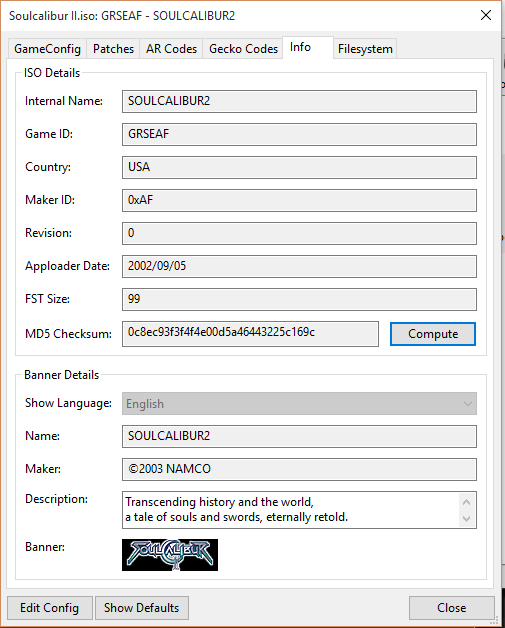Switch to the GameConfig tab
505x628 pixels.
point(47,49)
